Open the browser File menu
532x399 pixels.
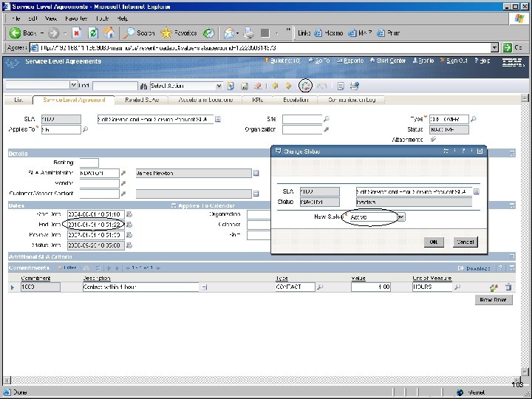pyautogui.click(x=16, y=18)
